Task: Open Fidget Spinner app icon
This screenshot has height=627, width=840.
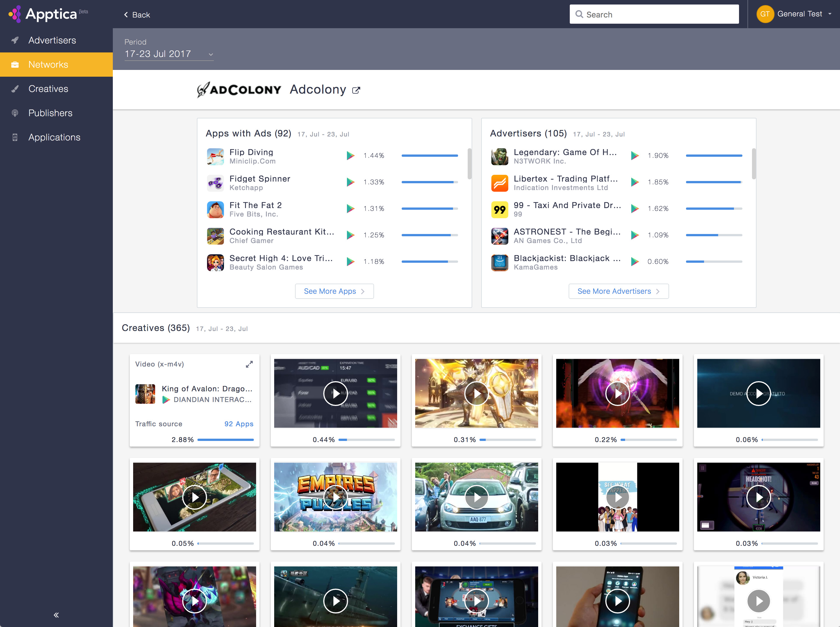Action: 215,183
